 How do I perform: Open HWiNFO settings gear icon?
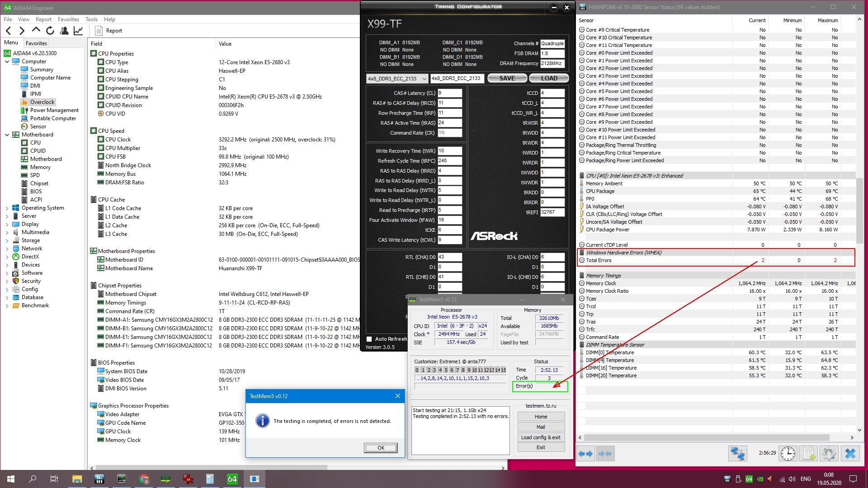[x=829, y=453]
